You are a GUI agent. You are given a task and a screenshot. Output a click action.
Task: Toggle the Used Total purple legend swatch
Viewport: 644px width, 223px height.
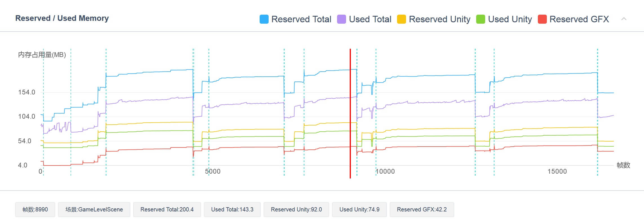tap(341, 19)
